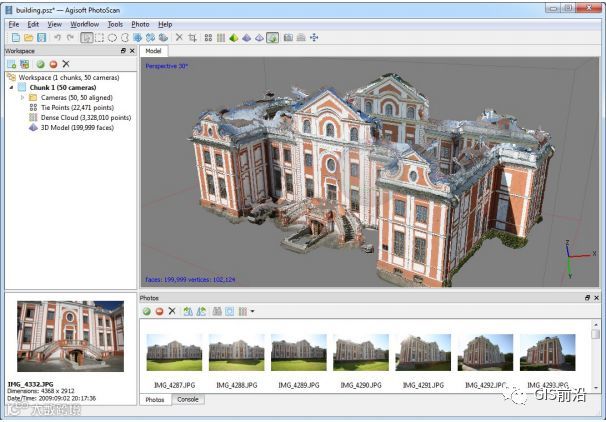Select the Free-form Selection tool
Screen dimensions: 606x422
(124, 37)
